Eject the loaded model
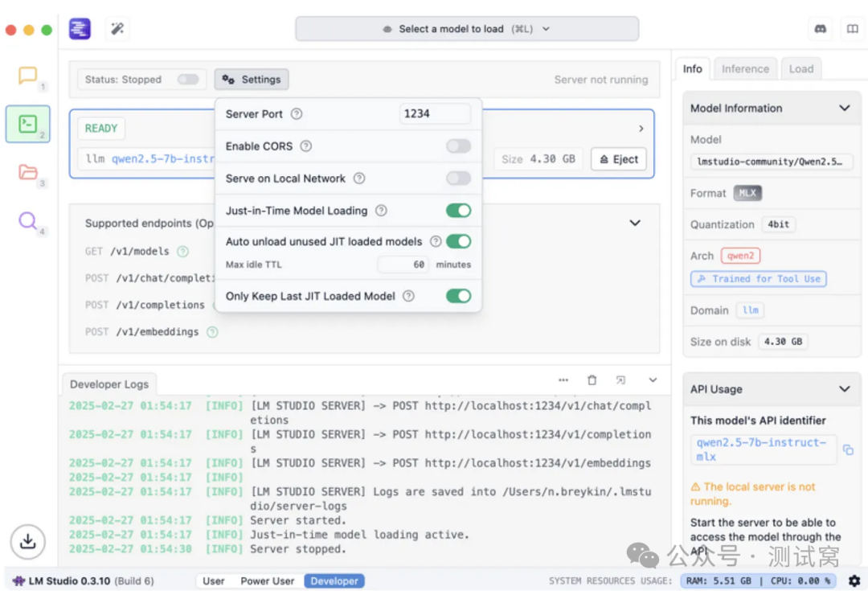 pos(619,159)
